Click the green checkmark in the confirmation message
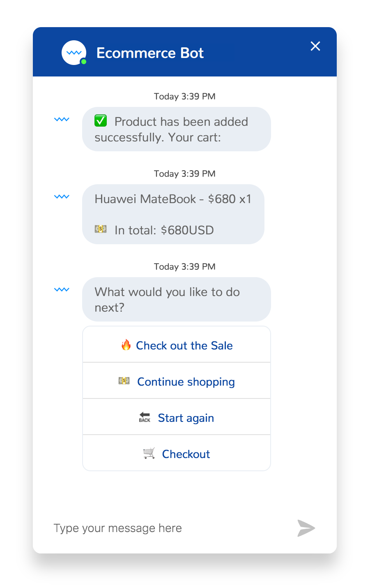 pos(100,120)
